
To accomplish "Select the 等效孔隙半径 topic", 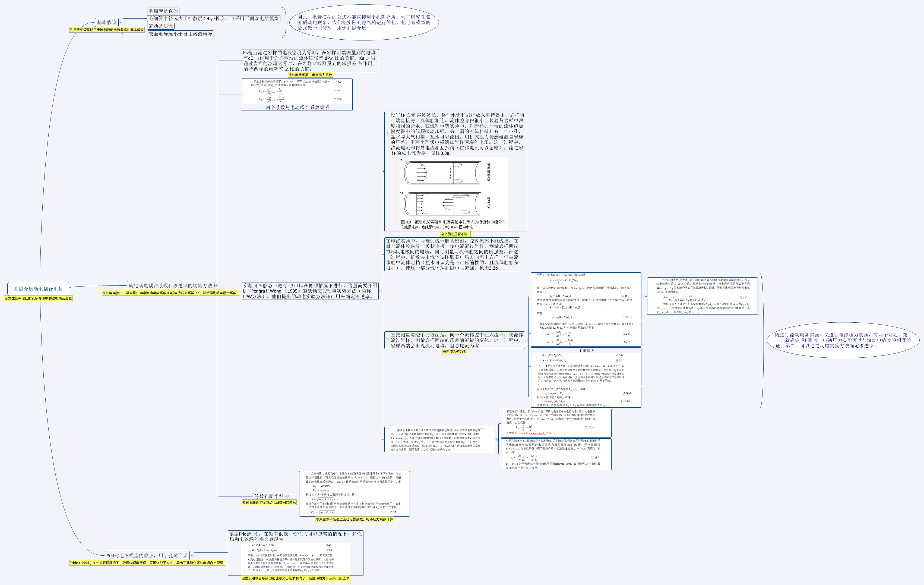I will pos(269,496).
